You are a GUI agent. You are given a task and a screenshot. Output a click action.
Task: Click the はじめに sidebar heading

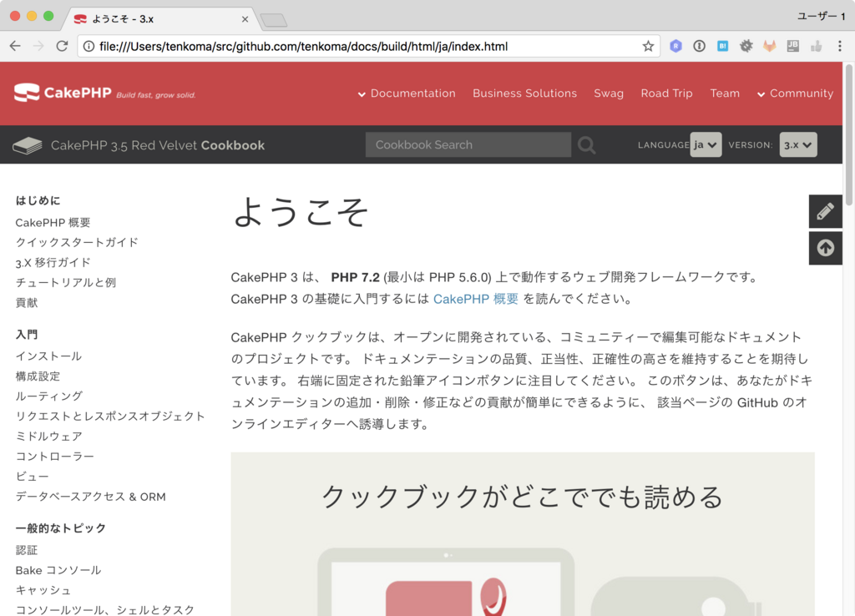click(x=38, y=200)
